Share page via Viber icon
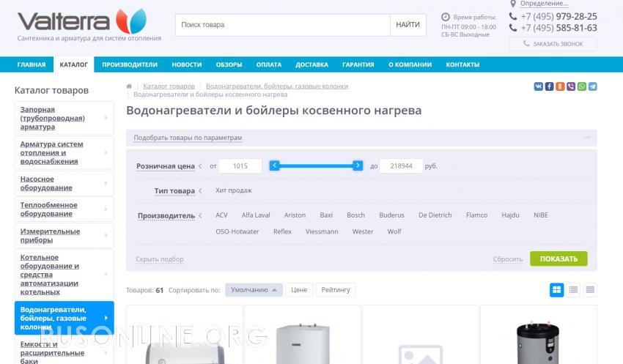 (571, 86)
